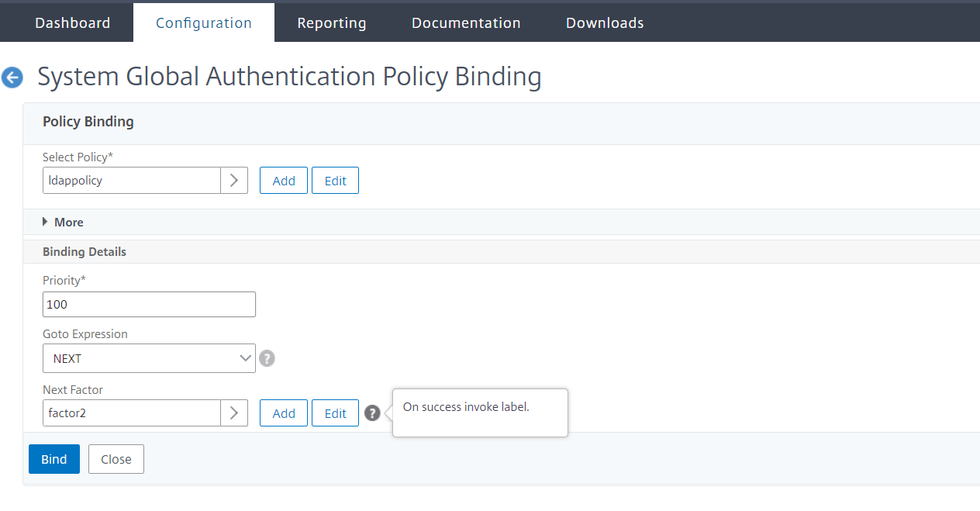Open the Select Policy chooser arrow
The width and height of the screenshot is (980, 511).
(x=234, y=181)
